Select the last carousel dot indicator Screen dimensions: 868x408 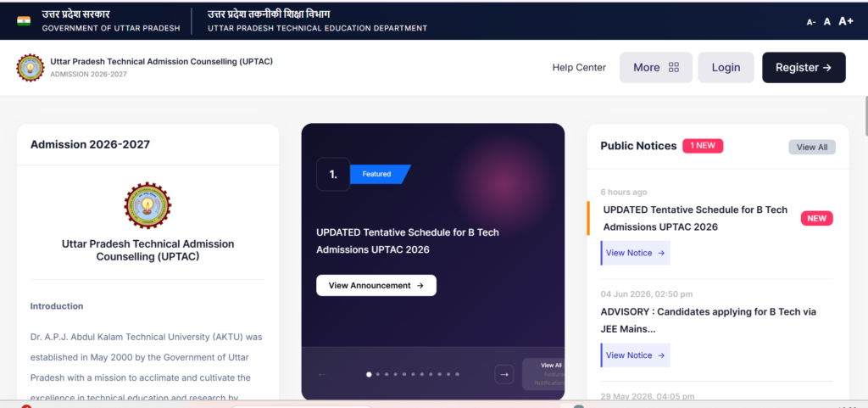click(457, 374)
